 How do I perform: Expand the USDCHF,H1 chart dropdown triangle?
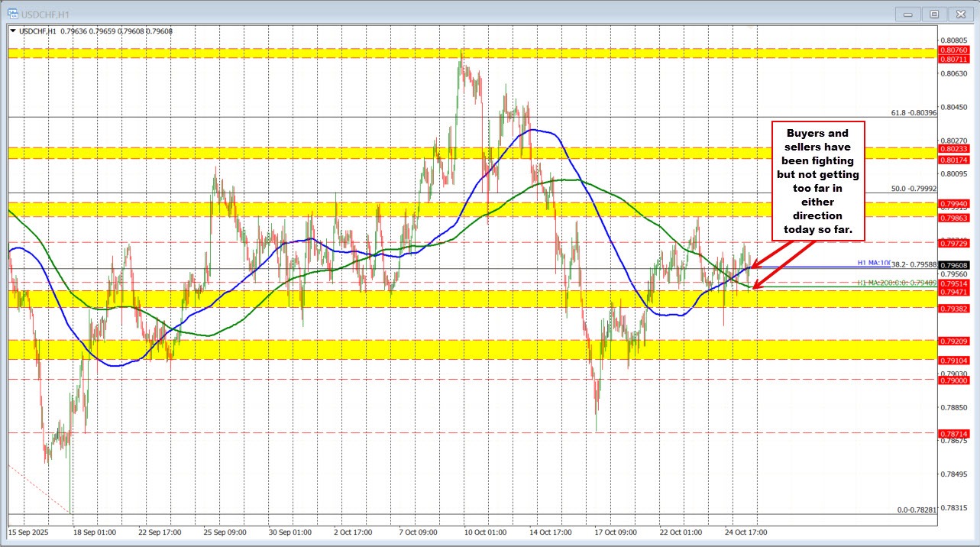click(11, 31)
